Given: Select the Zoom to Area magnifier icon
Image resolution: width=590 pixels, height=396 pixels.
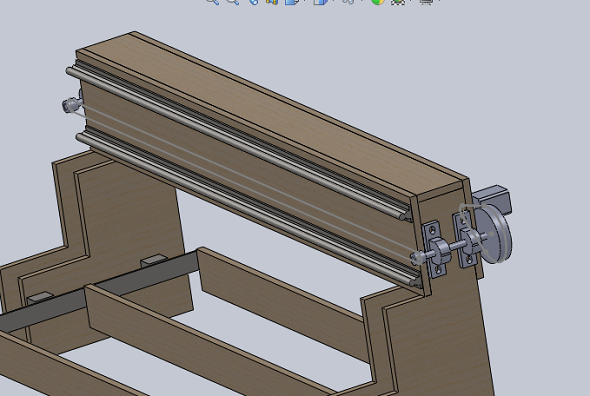Looking at the screenshot, I should coord(233,1).
